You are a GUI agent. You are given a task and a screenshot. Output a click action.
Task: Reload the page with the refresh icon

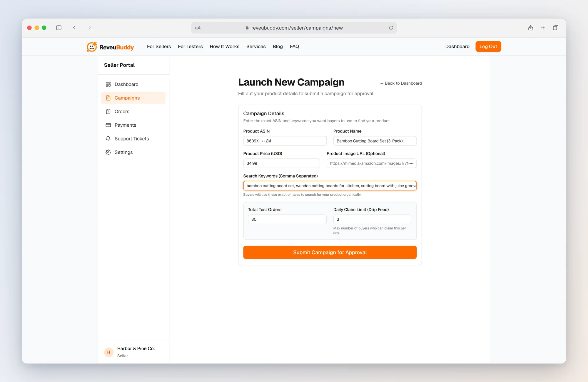pyautogui.click(x=391, y=28)
